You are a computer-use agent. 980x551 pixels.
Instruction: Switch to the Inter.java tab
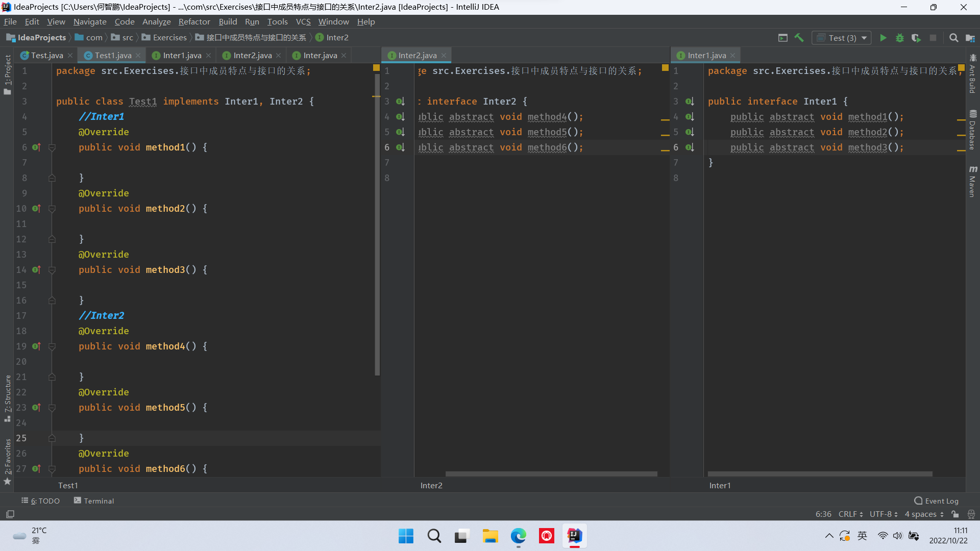pyautogui.click(x=320, y=55)
